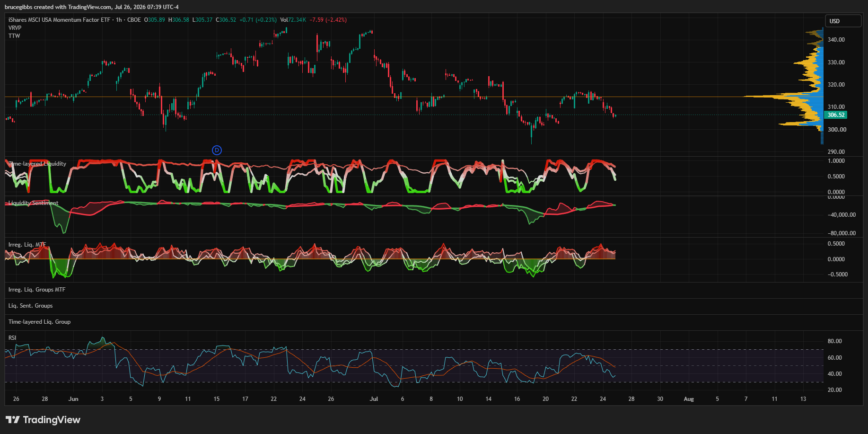Click the 20.00 RSI scale label

coord(835,390)
